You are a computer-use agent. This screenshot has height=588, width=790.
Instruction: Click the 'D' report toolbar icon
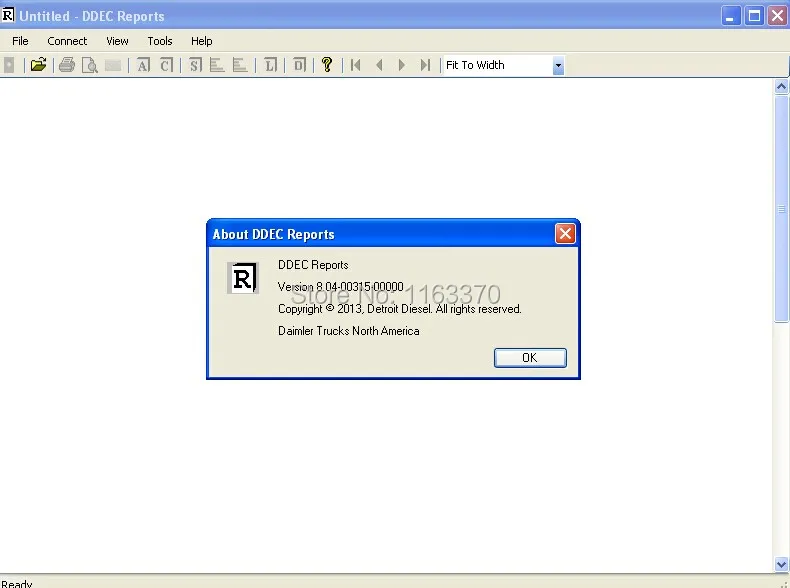[299, 65]
